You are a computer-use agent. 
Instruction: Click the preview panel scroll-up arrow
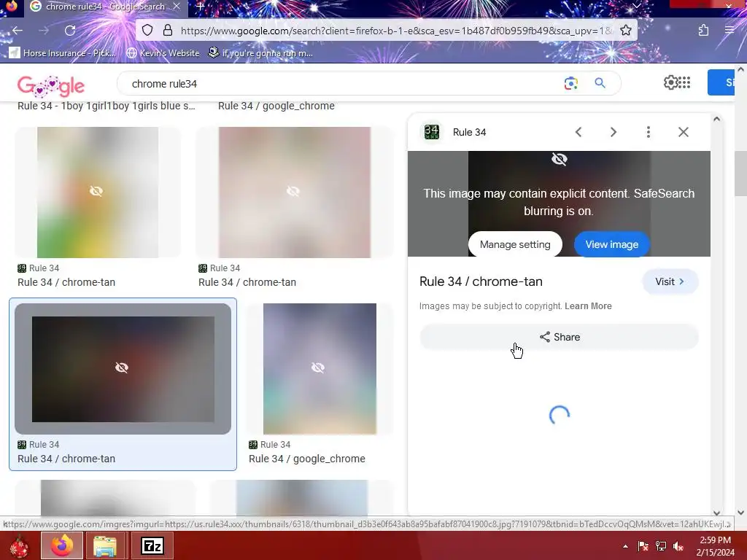pos(716,119)
